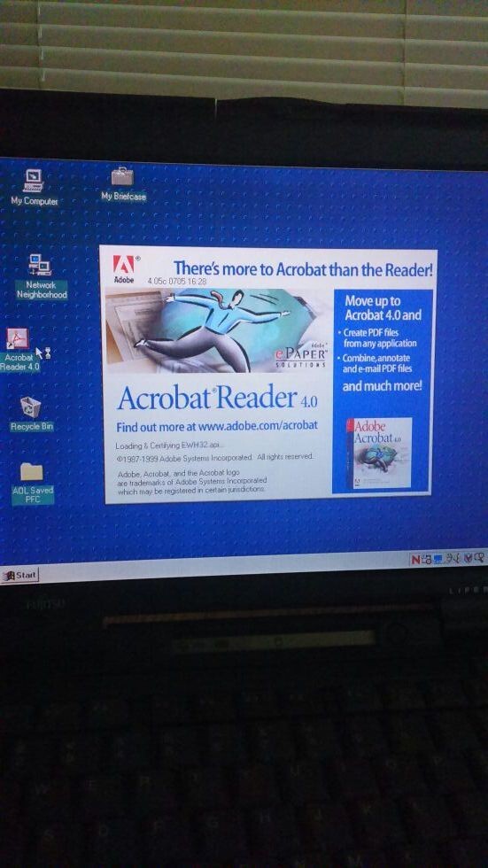Click the red Adobe logo on splash screen
The image size is (488, 868).
coord(123,265)
